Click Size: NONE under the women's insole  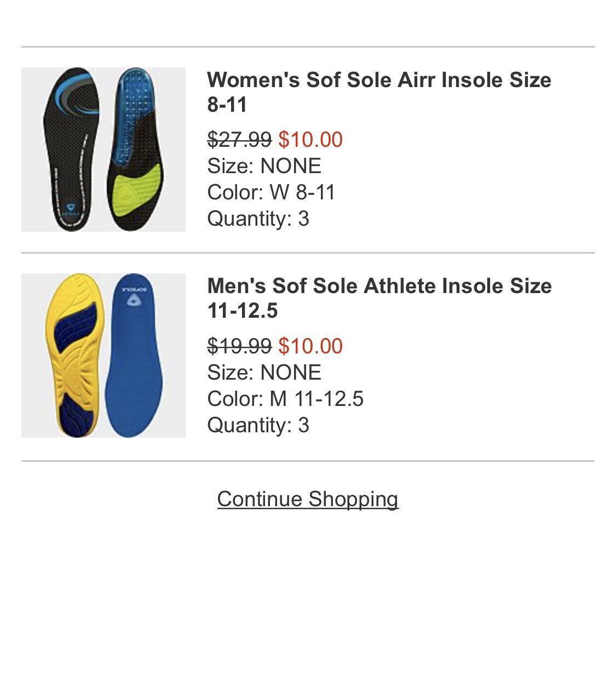[x=264, y=166]
